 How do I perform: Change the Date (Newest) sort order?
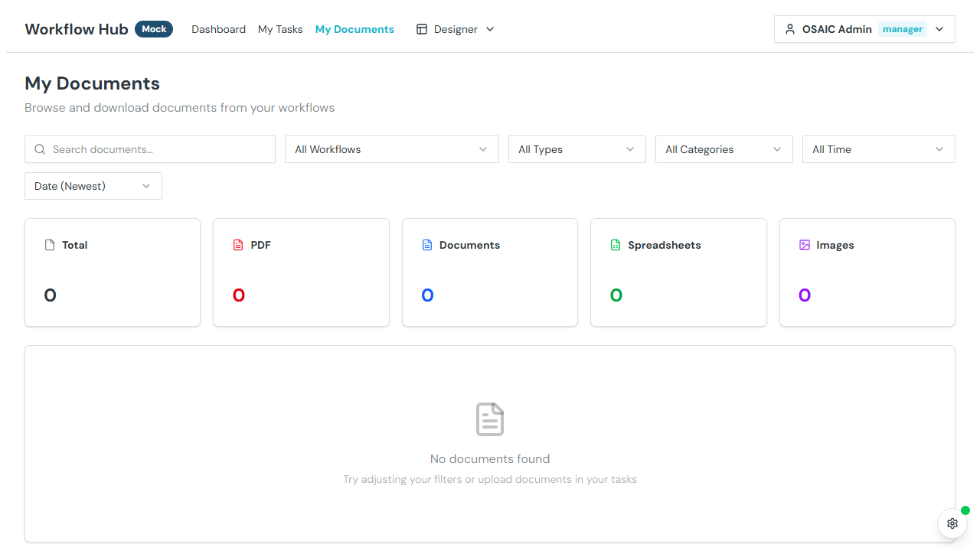coord(93,186)
